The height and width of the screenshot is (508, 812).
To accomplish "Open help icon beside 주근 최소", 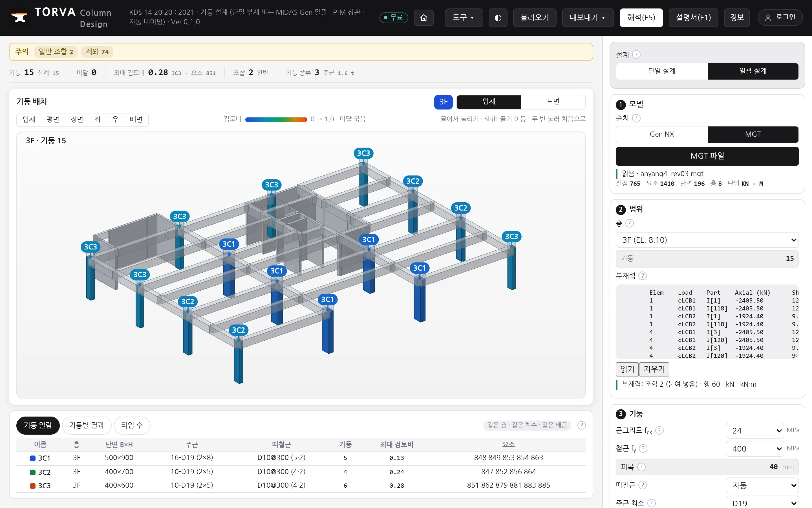I will (651, 503).
